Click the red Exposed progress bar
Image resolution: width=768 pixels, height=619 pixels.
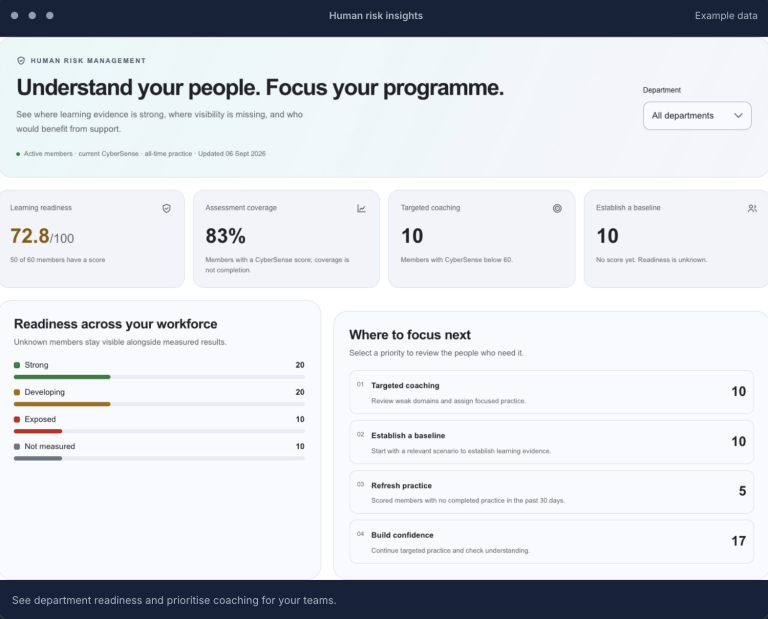[x=38, y=431]
